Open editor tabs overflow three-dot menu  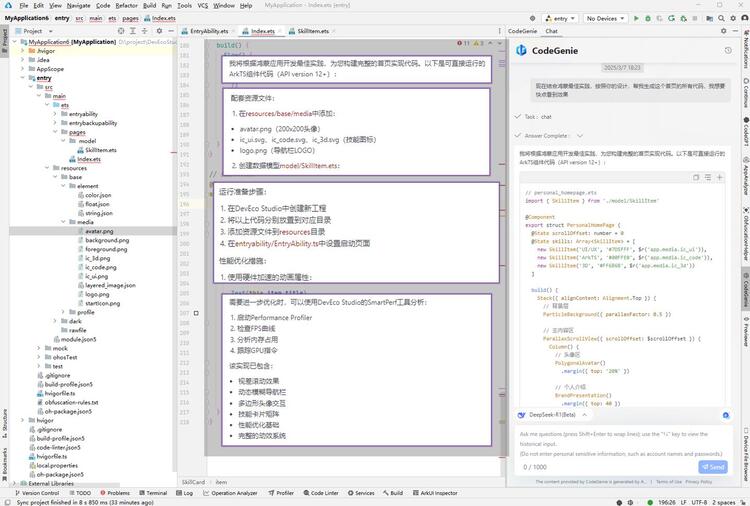coord(499,31)
